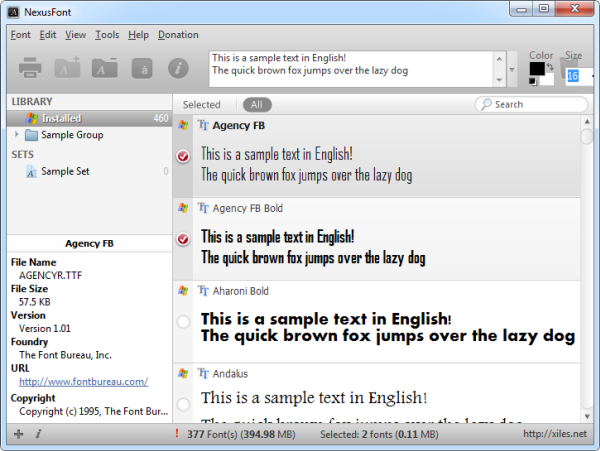Viewport: 600px width, 451px height.
Task: Expand the Sample Group tree node
Action: (16, 135)
